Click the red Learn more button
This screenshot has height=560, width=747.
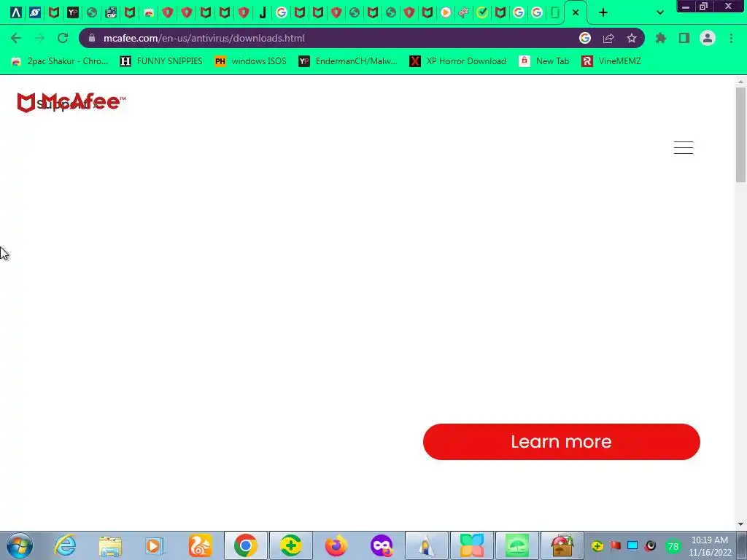[x=561, y=441]
